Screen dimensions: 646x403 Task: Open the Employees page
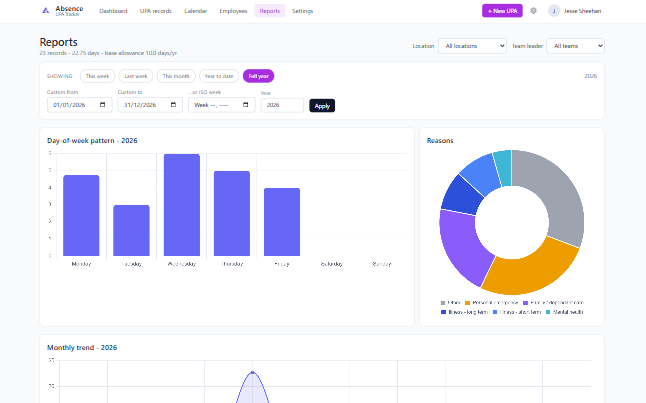click(x=233, y=11)
